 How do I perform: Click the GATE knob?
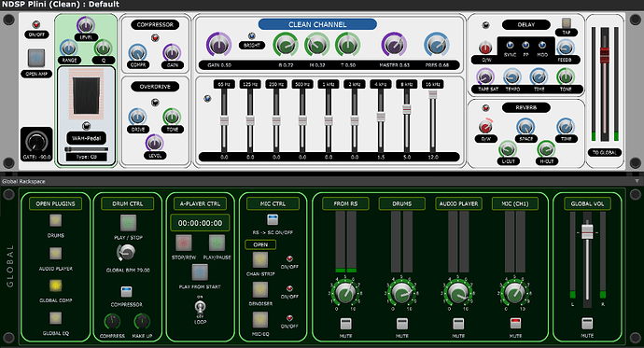click(x=36, y=143)
